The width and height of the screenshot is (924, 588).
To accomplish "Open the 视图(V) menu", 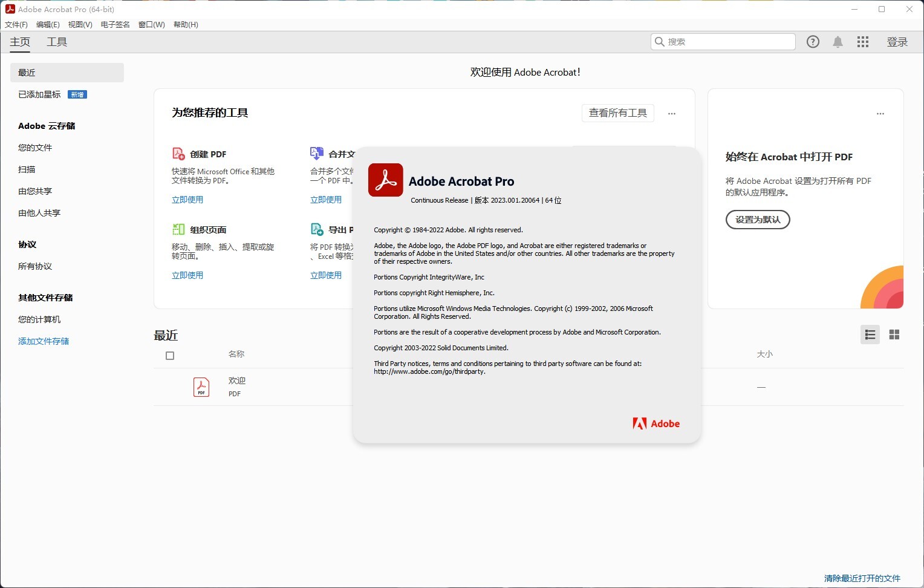I will click(x=80, y=25).
